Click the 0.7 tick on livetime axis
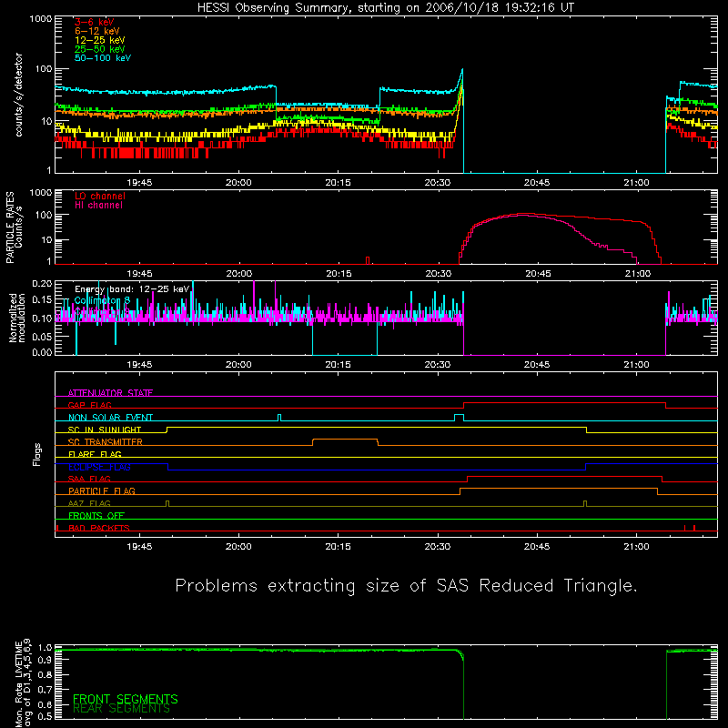This screenshot has height=728, width=728. point(45,690)
